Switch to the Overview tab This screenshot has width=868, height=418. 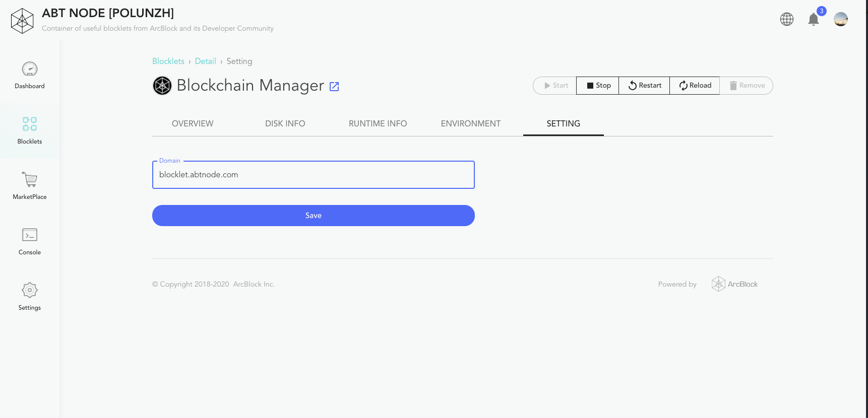(193, 124)
